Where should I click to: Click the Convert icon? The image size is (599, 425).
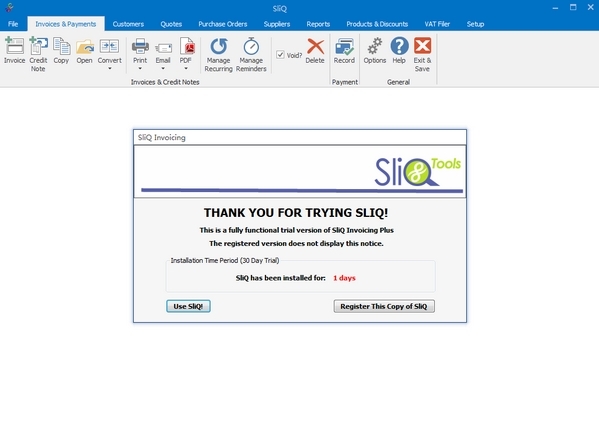click(x=110, y=47)
